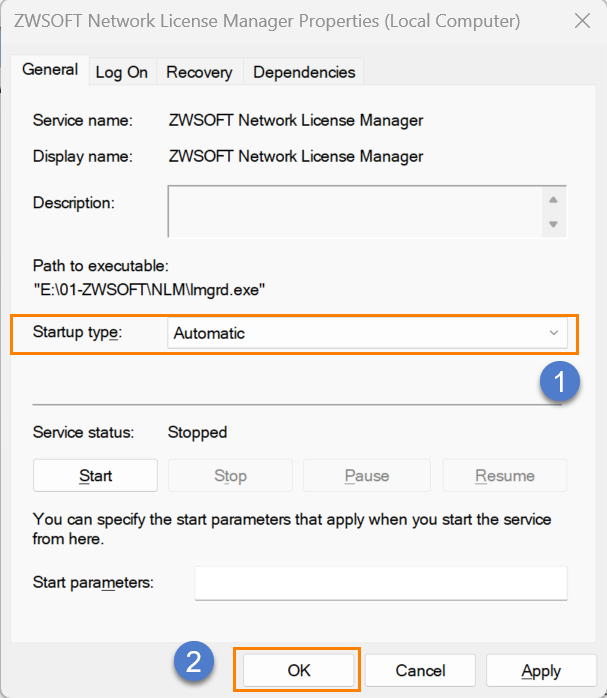Click the blue step 2 badge
Viewport: 607px width, 698px height.
point(194,661)
